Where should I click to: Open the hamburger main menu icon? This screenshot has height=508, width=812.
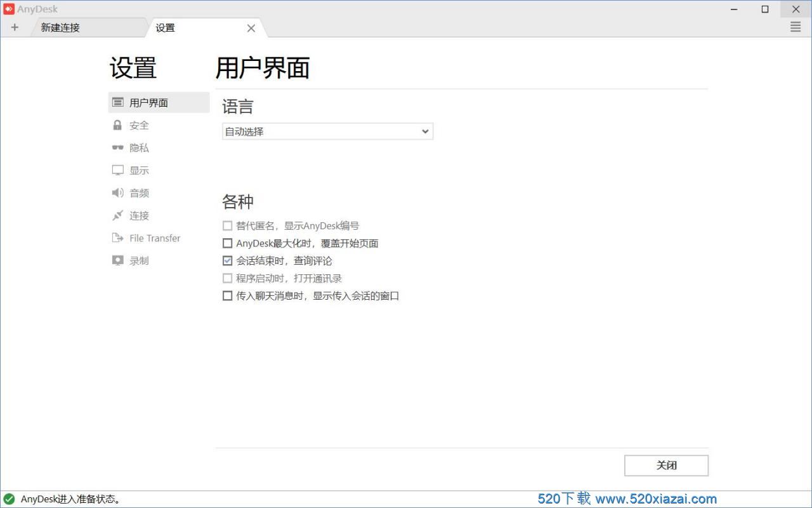click(796, 27)
